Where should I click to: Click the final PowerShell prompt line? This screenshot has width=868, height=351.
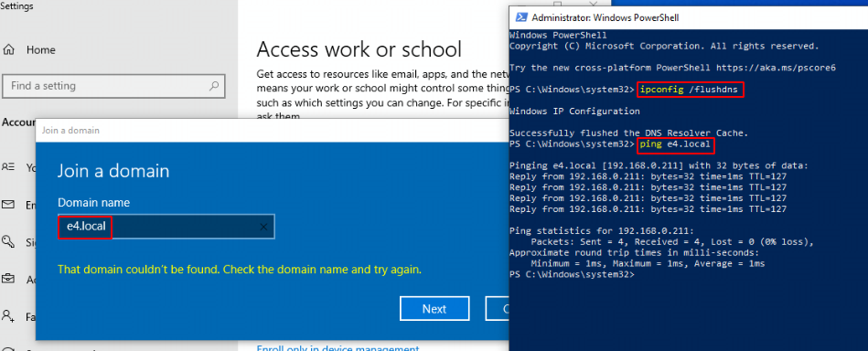pyautogui.click(x=572, y=274)
